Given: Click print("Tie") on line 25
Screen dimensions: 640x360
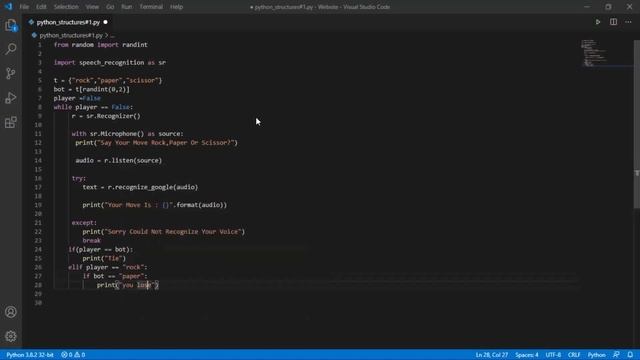Looking at the screenshot, I should (104, 258).
